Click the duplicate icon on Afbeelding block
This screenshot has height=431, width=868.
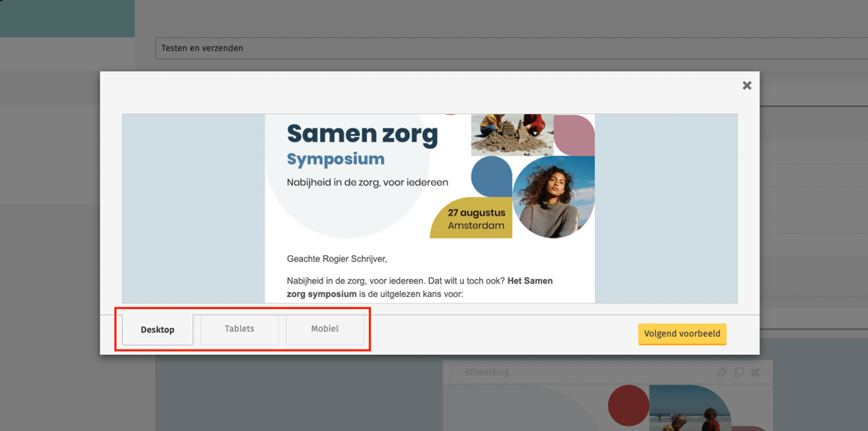[x=738, y=372]
